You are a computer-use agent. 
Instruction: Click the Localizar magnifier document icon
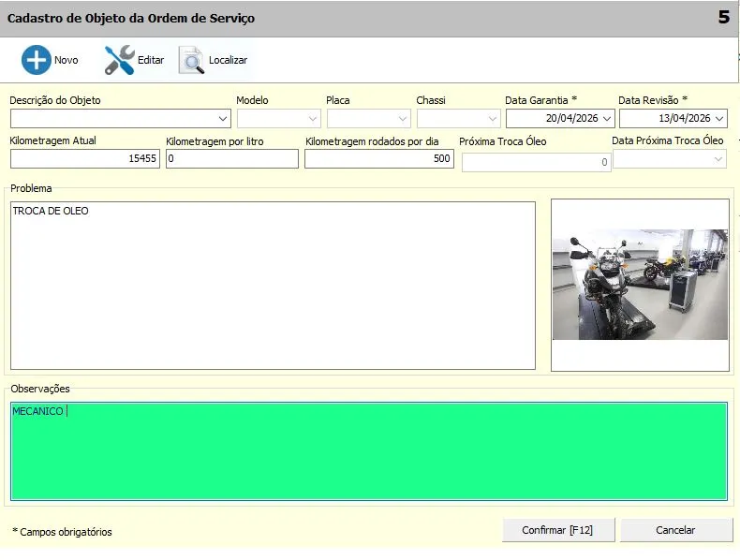(x=192, y=60)
